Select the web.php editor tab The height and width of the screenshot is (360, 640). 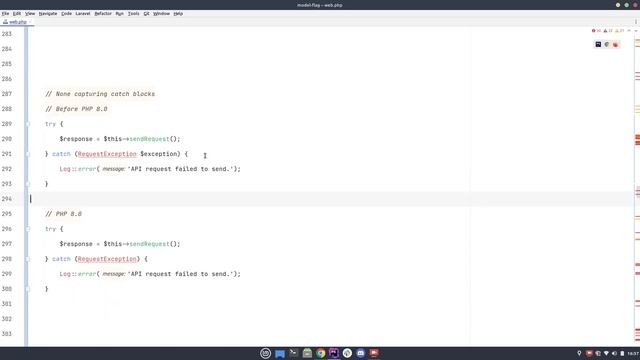(x=16, y=22)
